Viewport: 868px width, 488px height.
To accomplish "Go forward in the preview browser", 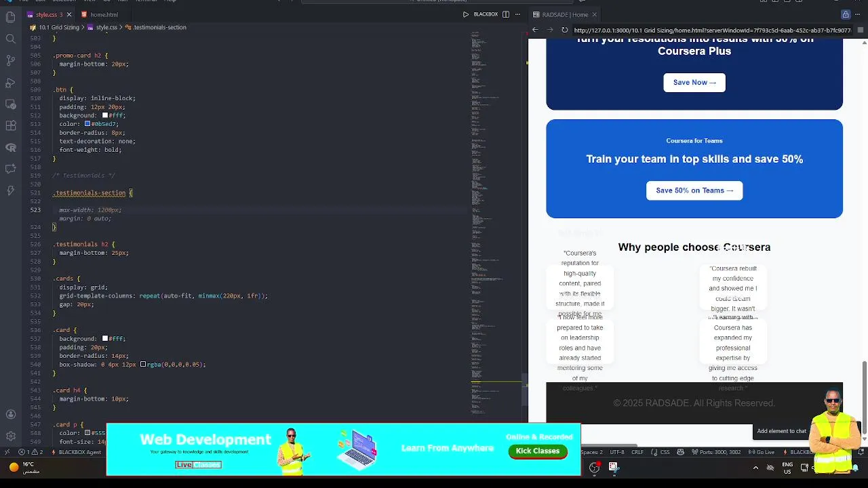I will [x=550, y=30].
